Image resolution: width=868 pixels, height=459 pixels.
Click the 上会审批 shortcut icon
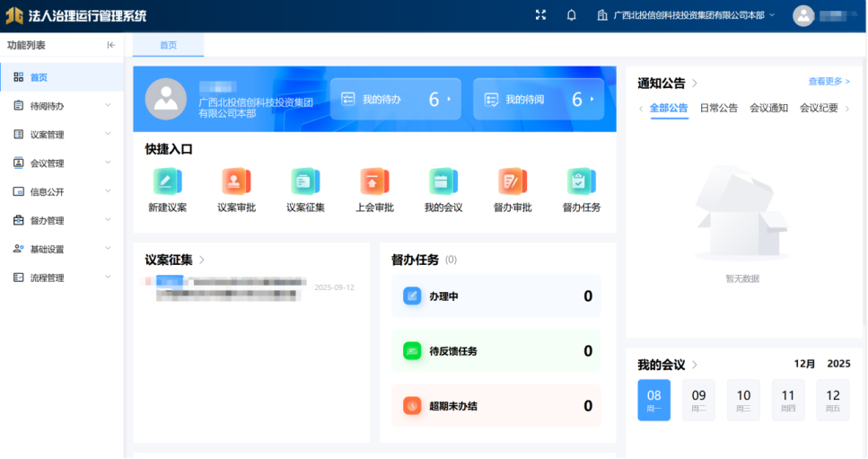click(374, 182)
